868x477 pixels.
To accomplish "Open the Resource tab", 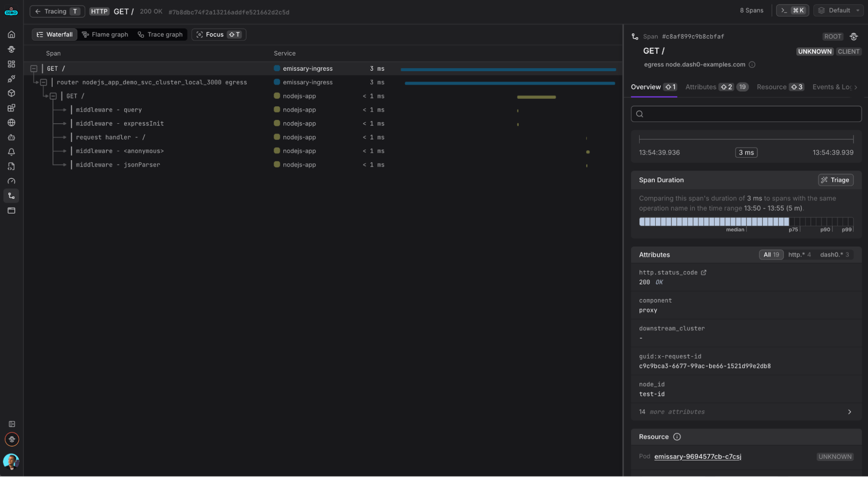I will [x=780, y=87].
